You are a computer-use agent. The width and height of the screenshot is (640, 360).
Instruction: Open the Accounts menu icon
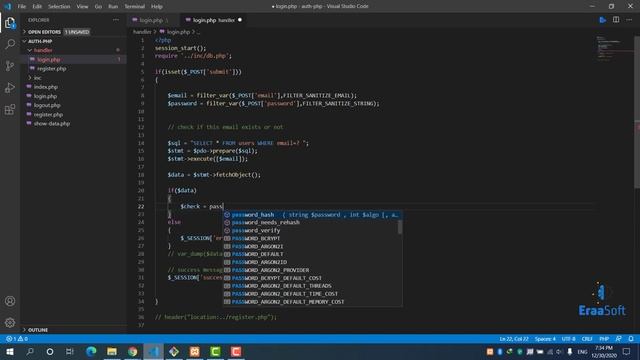10,301
